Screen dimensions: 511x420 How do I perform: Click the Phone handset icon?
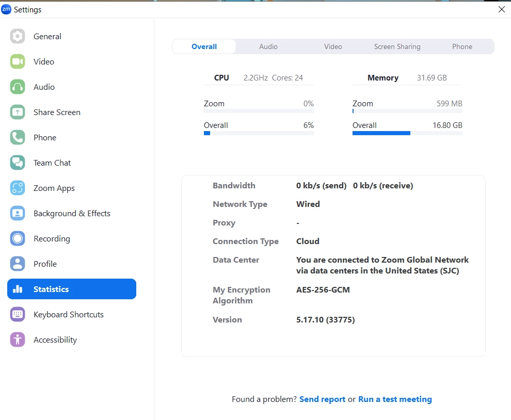point(18,137)
